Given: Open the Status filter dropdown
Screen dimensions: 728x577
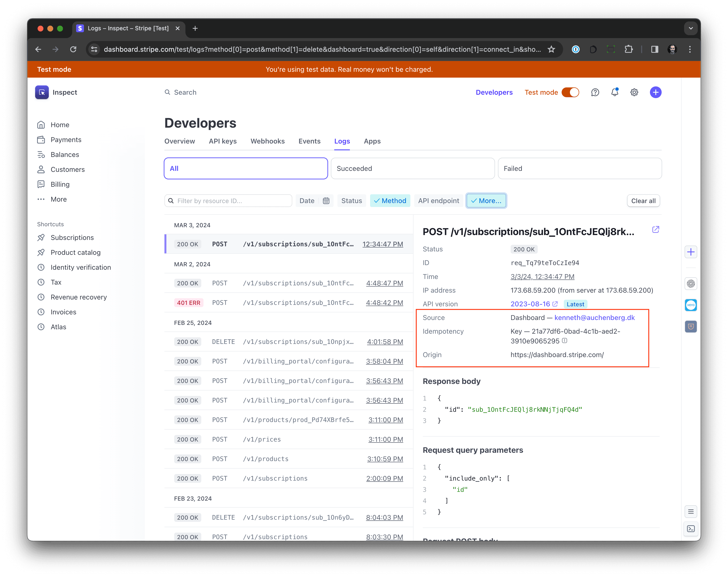Looking at the screenshot, I should click(352, 201).
